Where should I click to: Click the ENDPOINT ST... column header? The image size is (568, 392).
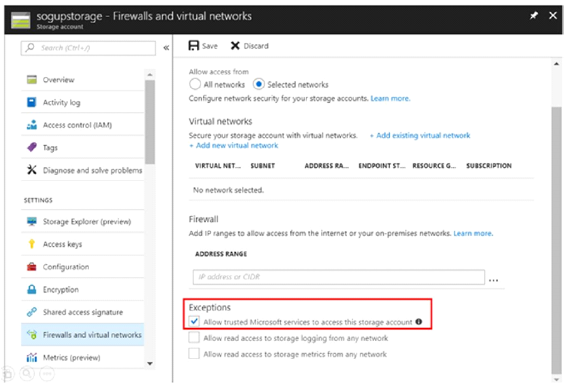tap(382, 166)
